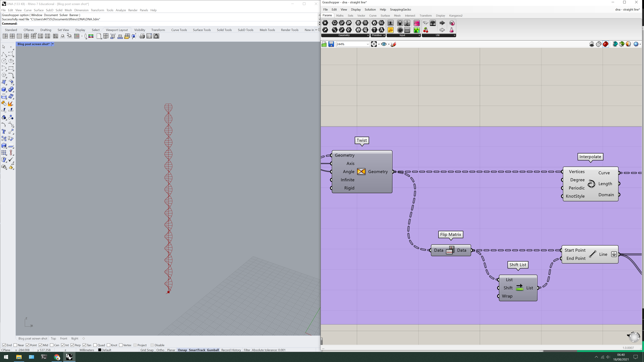
Task: Open the SnappingGecko menu
Action: (400, 10)
